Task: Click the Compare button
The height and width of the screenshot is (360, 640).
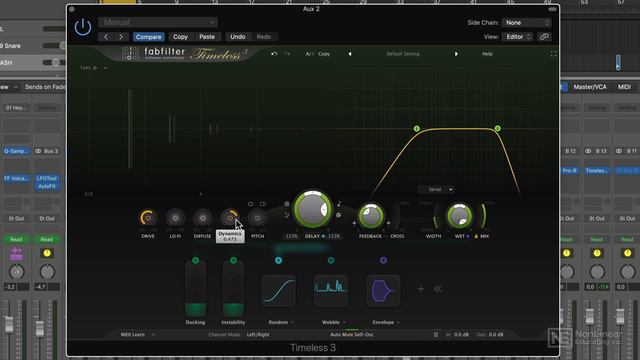Action: [149, 37]
